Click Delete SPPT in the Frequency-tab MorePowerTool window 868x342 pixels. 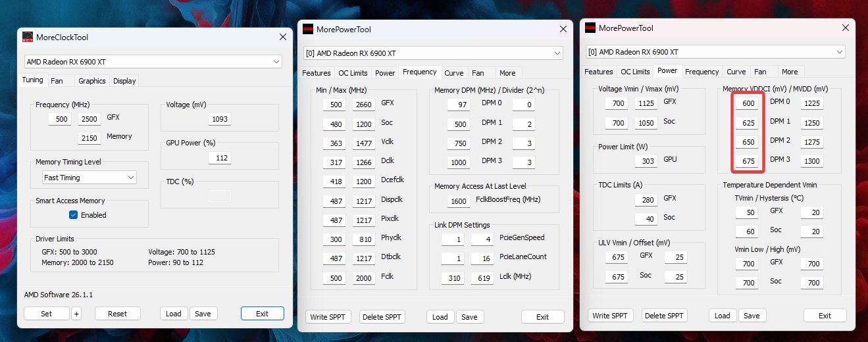382,317
